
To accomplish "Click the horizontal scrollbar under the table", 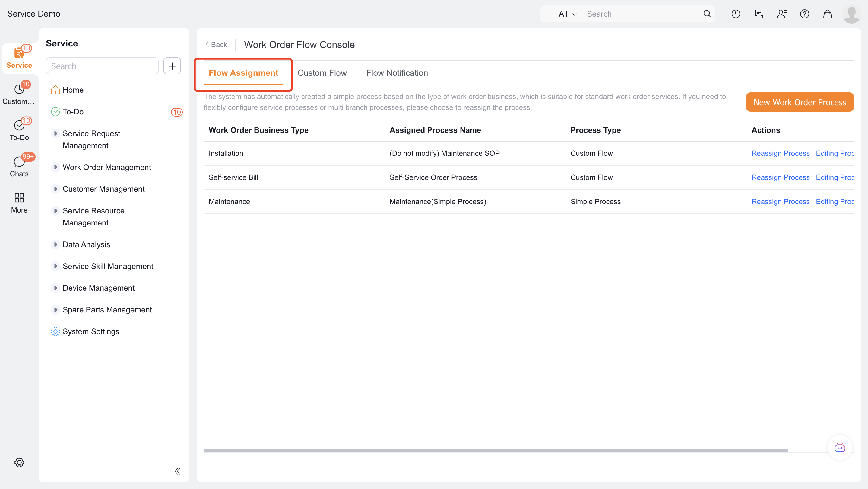I will 496,450.
